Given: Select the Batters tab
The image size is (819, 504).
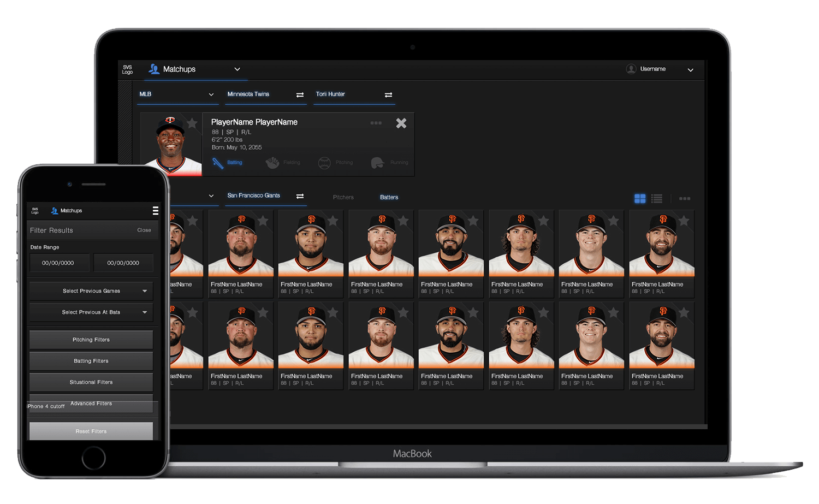Looking at the screenshot, I should tap(389, 198).
